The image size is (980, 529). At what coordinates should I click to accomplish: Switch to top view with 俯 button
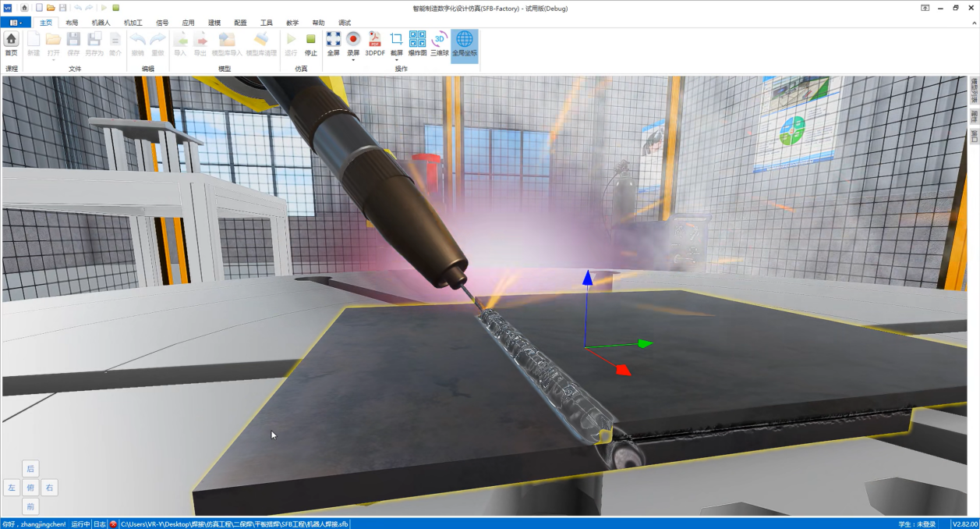(30, 488)
